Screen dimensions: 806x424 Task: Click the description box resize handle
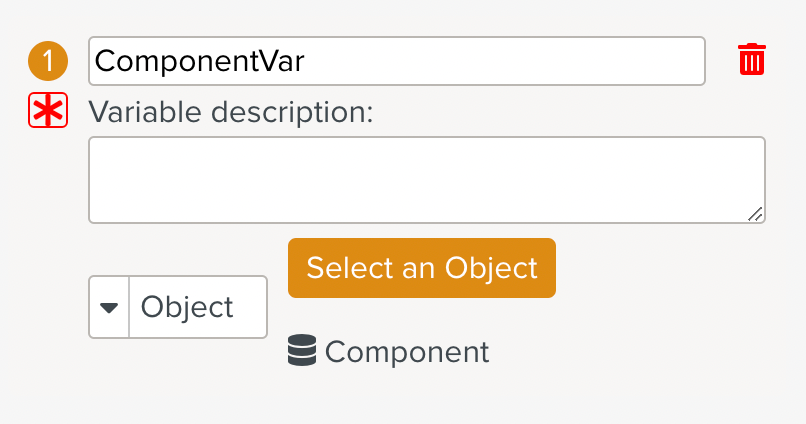756,213
